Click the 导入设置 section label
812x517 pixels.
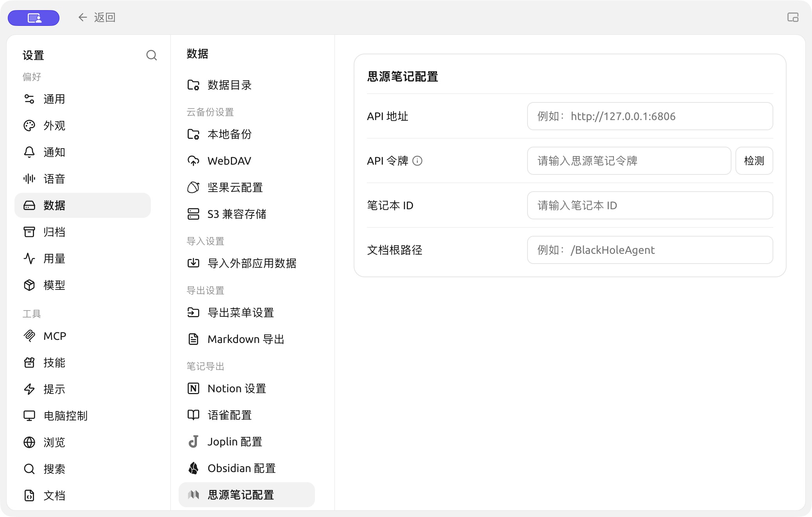tap(206, 241)
